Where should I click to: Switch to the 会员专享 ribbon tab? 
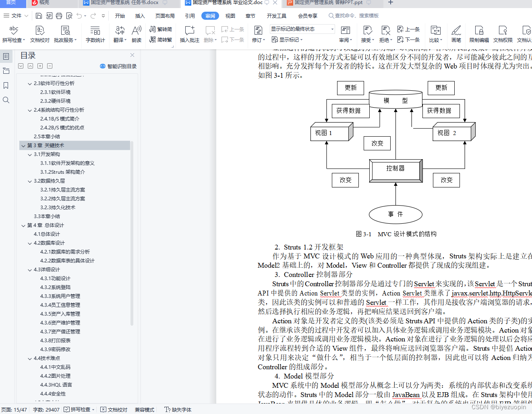(x=308, y=16)
